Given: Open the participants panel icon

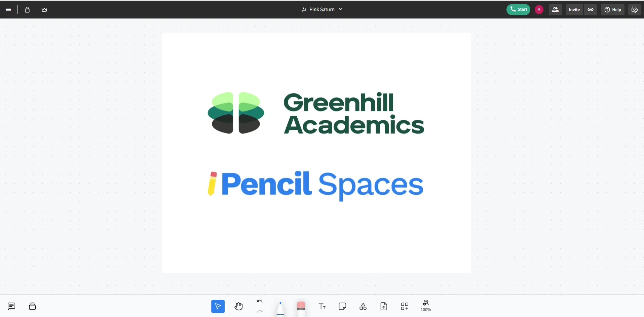Looking at the screenshot, I should [x=556, y=9].
